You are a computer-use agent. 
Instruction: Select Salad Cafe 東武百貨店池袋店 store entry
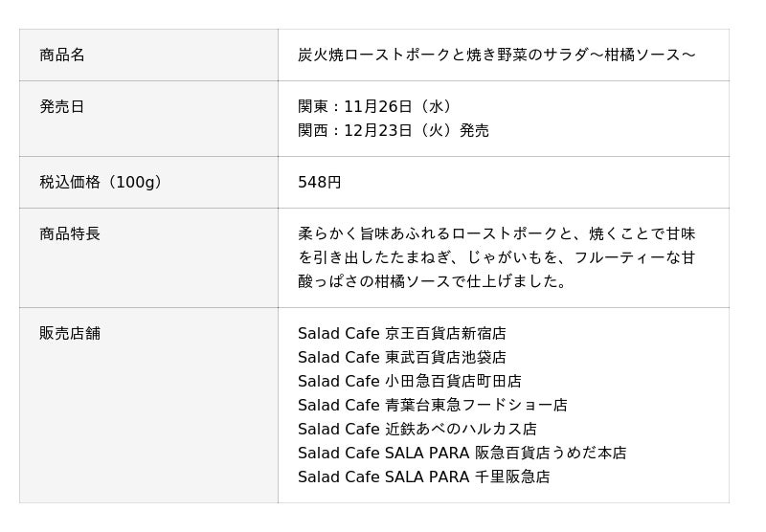401,357
